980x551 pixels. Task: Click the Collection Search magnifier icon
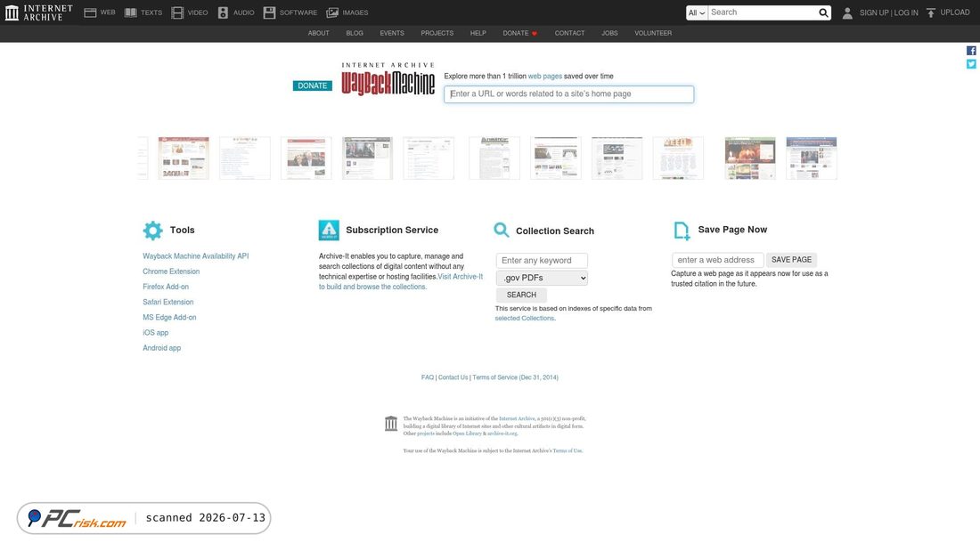502,230
